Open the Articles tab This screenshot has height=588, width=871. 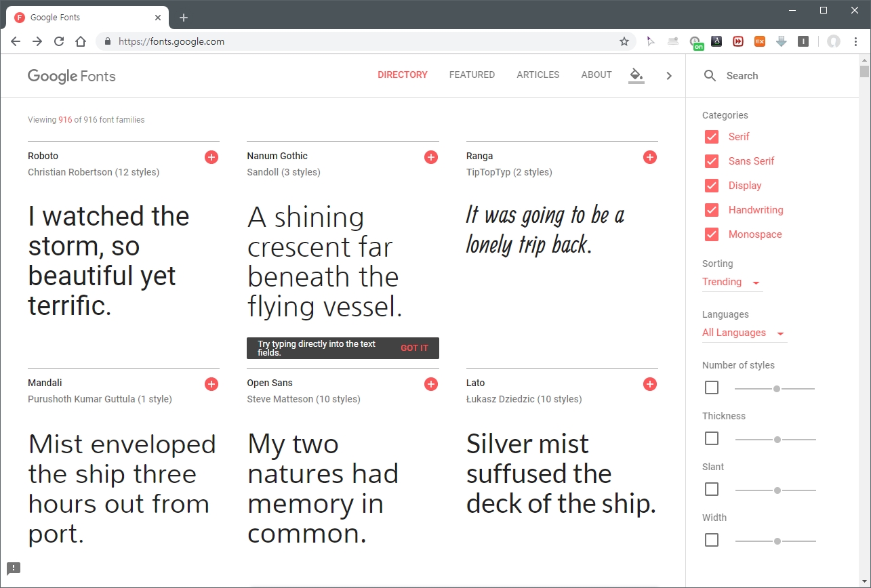538,75
